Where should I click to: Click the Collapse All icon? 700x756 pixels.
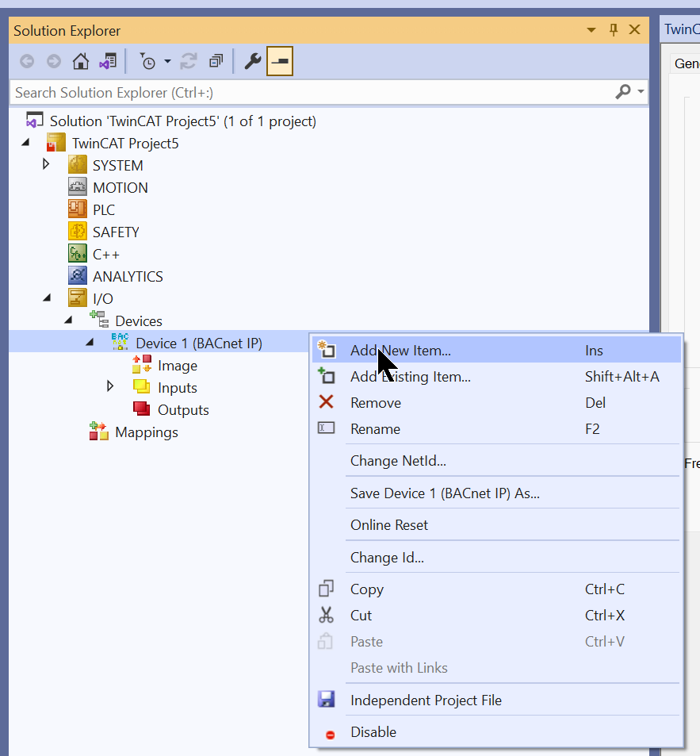(x=216, y=62)
